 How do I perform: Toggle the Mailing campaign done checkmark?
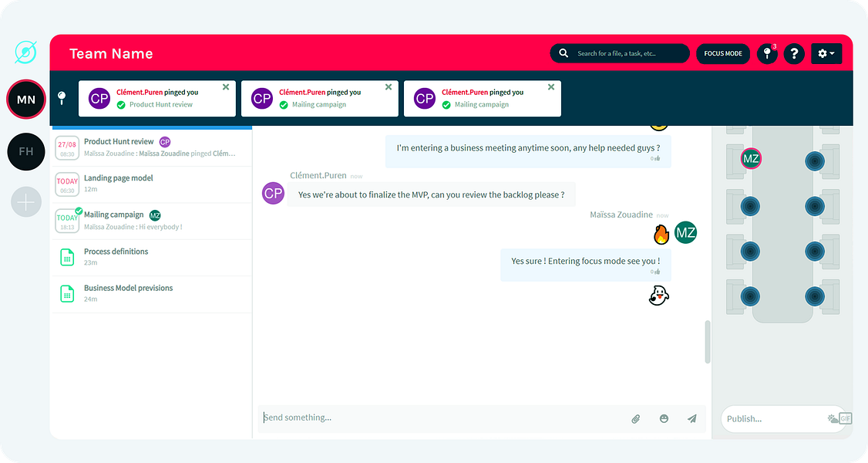(x=79, y=211)
